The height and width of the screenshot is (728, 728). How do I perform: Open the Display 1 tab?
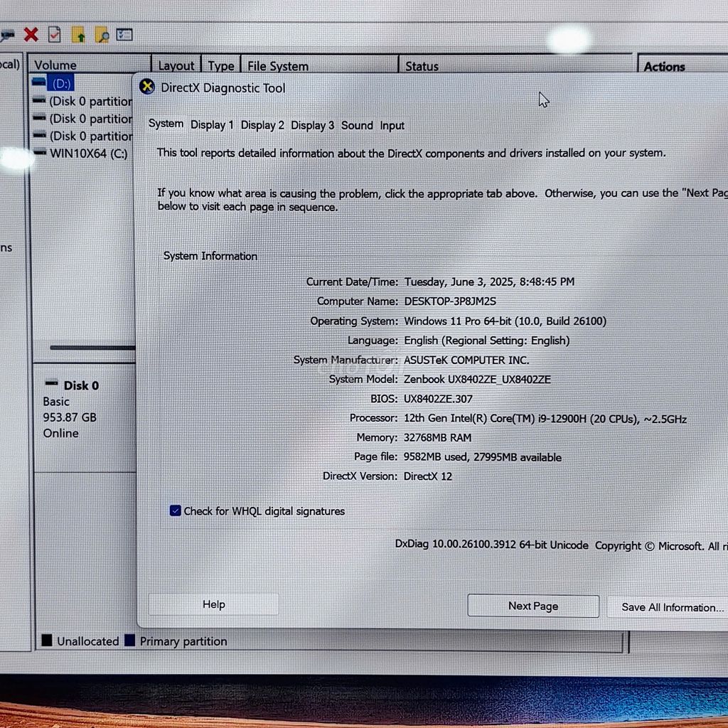(212, 125)
